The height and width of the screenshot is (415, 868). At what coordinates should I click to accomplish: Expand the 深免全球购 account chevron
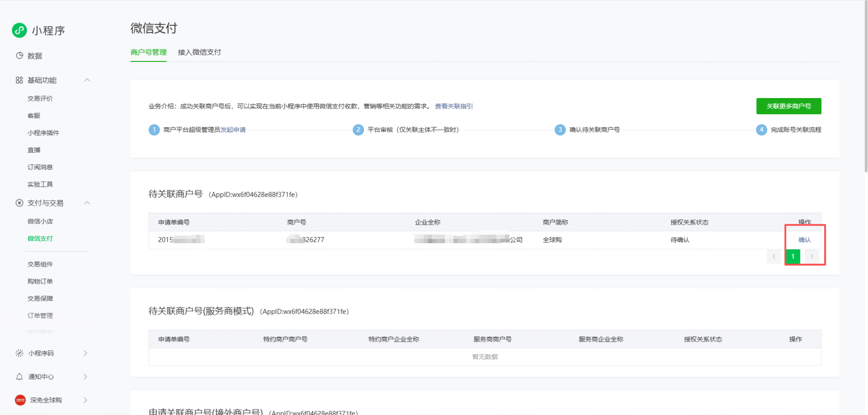point(86,400)
